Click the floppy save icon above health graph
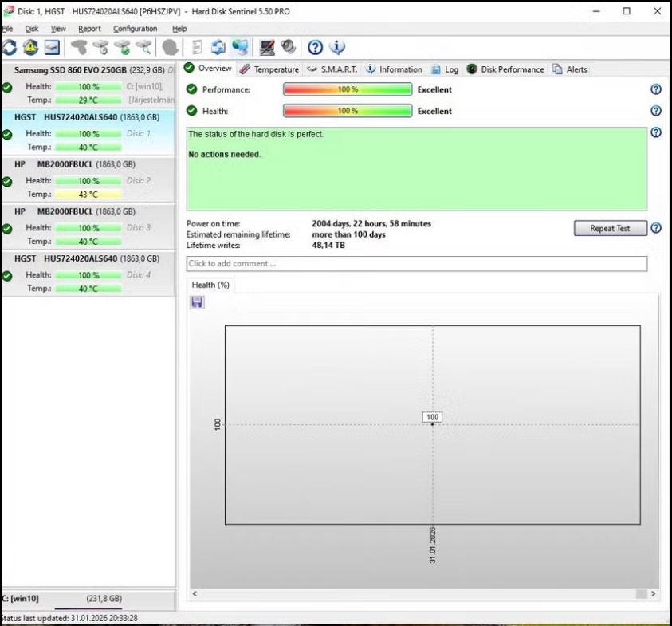 pyautogui.click(x=197, y=302)
